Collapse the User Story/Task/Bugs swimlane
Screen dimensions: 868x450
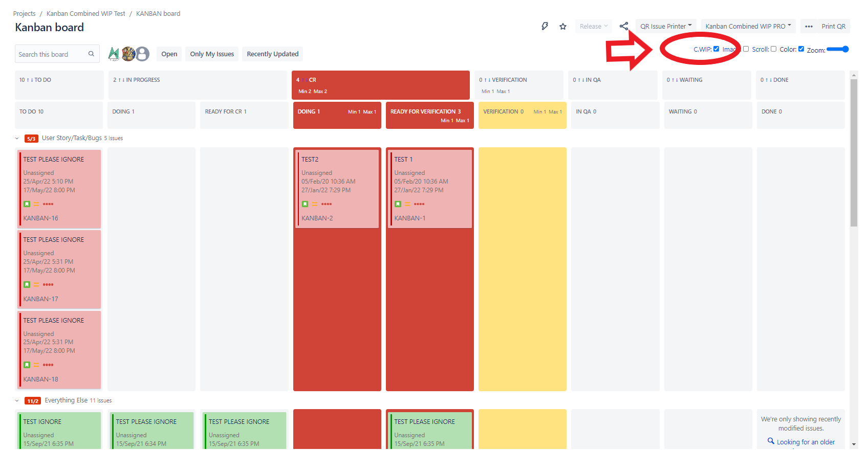coord(17,139)
